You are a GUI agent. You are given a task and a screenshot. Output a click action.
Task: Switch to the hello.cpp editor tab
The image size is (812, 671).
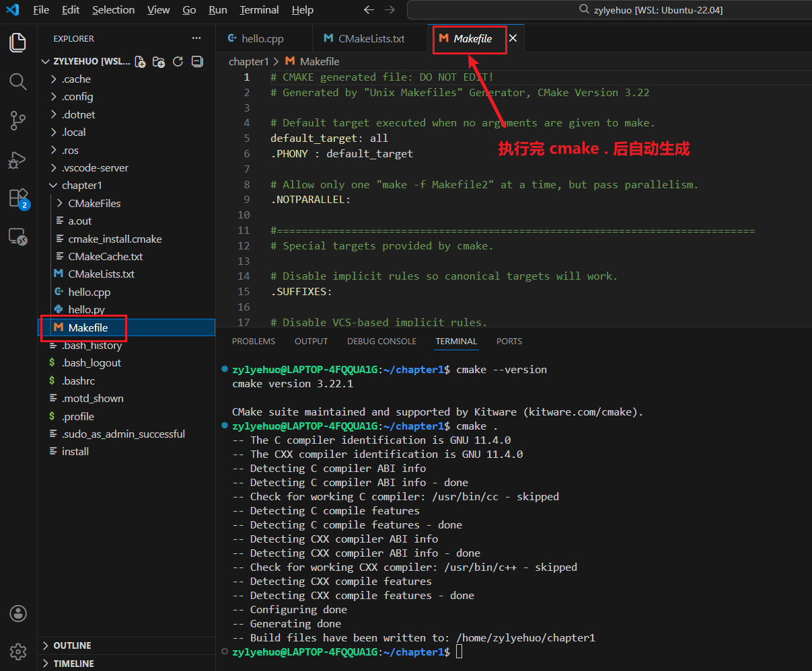[264, 38]
